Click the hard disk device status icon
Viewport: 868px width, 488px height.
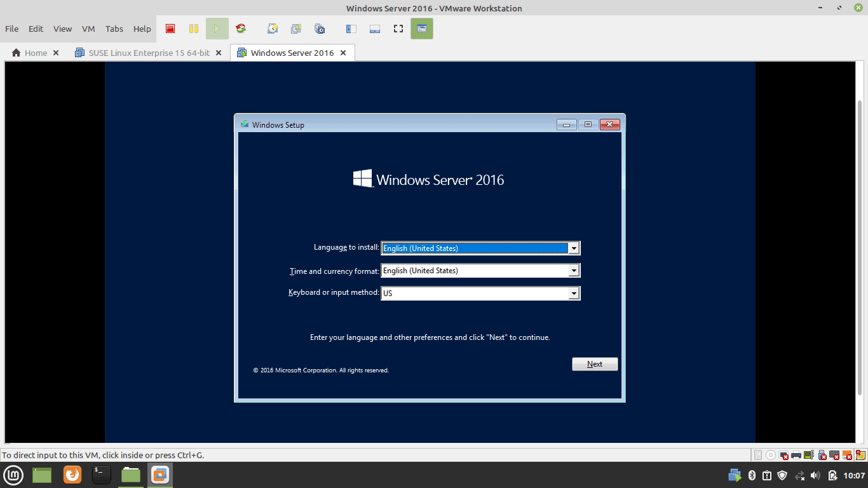(x=758, y=455)
